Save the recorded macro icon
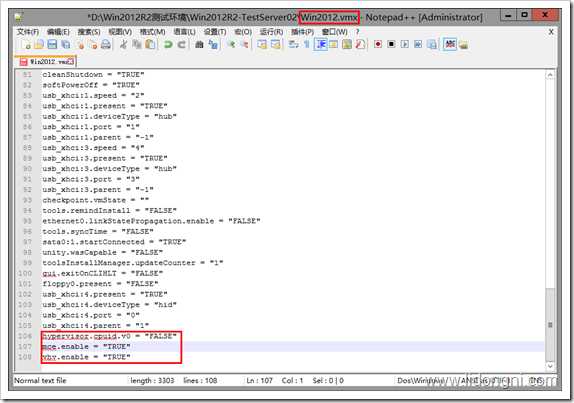 pyautogui.click(x=432, y=44)
